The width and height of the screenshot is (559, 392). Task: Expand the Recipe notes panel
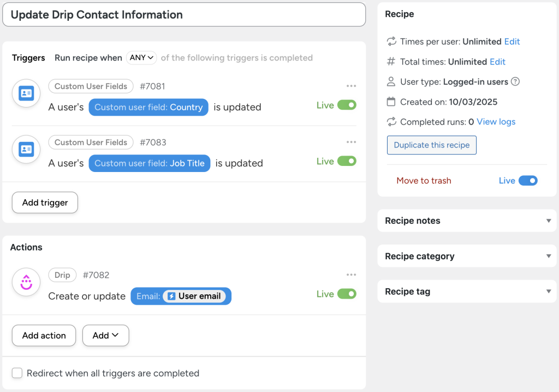[x=467, y=221]
